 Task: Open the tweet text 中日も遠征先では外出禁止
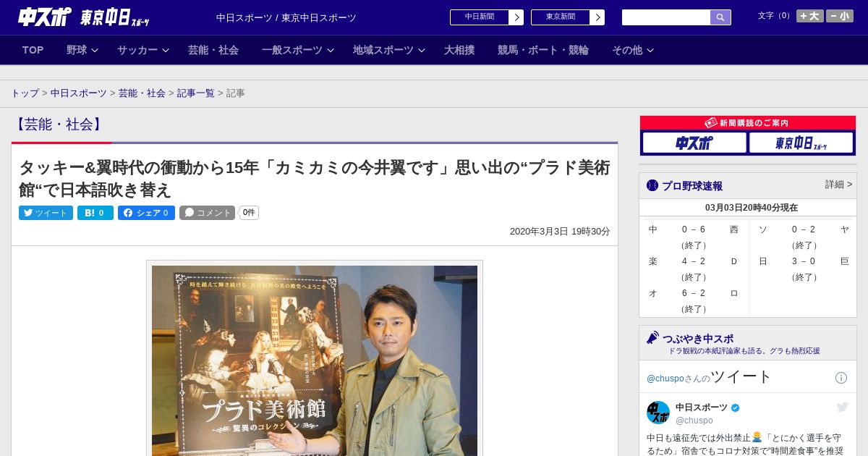(x=745, y=444)
